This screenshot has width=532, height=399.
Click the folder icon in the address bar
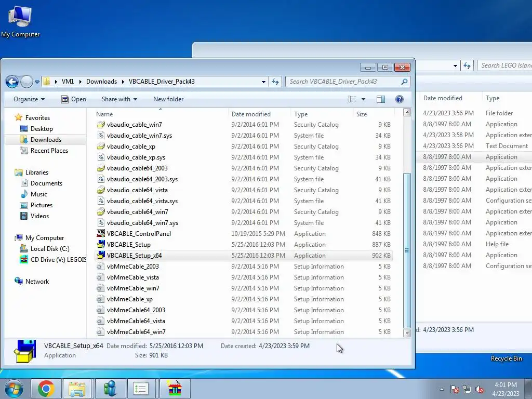(47, 82)
